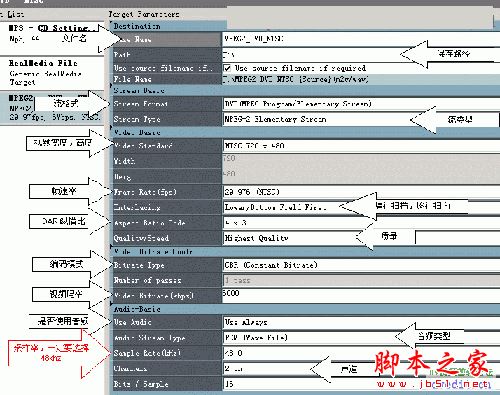Click the greyed Height value field
This screenshot has height=395, width=500.
(361, 176)
